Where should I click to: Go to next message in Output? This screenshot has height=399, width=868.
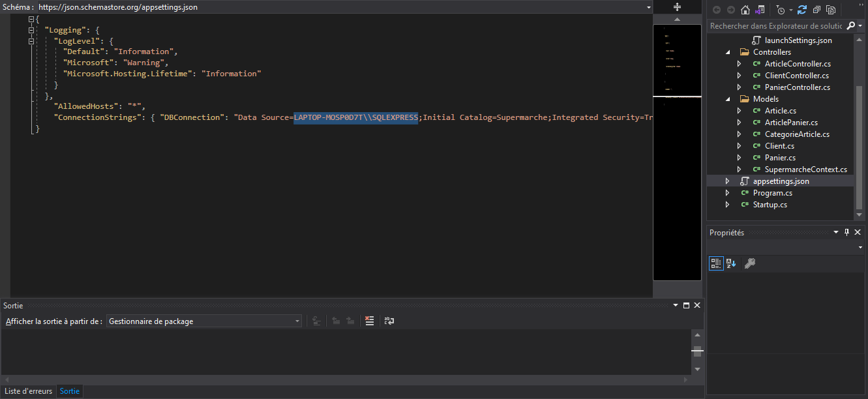[x=350, y=320]
